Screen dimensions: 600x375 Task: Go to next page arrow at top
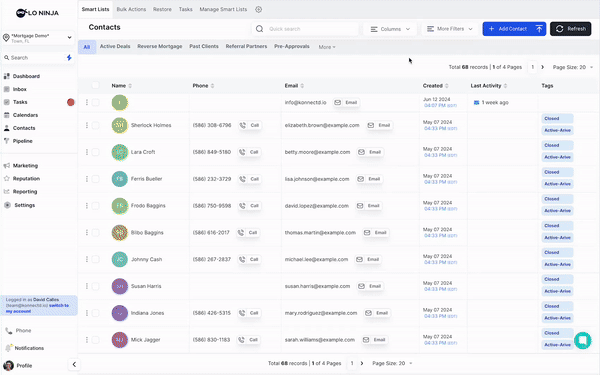pyautogui.click(x=542, y=67)
